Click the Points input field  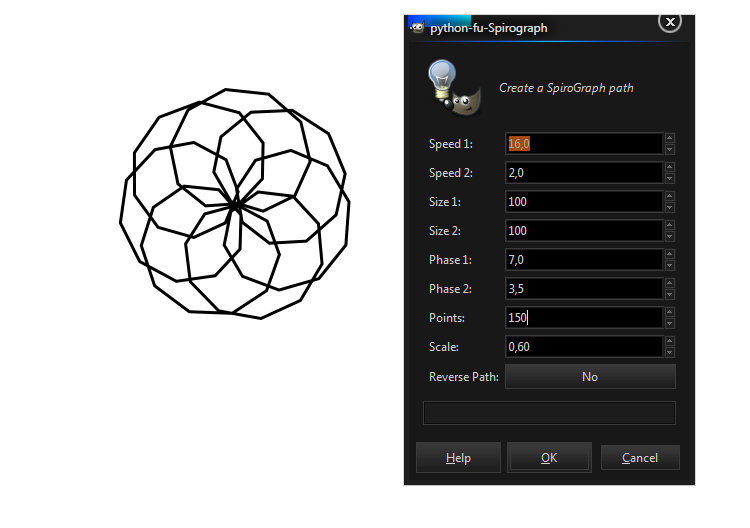(x=584, y=318)
